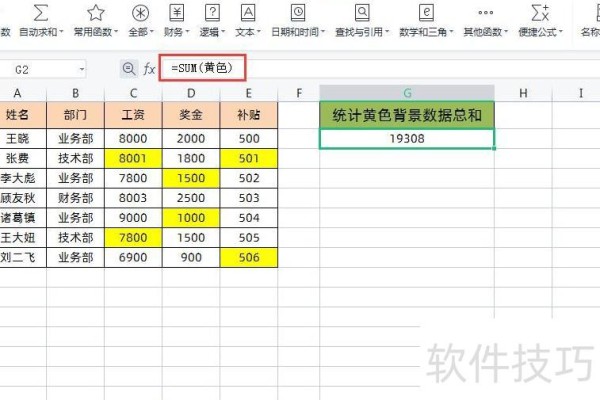Expand the 财务 dropdown arrow
The height and width of the screenshot is (400, 600).
(x=187, y=32)
